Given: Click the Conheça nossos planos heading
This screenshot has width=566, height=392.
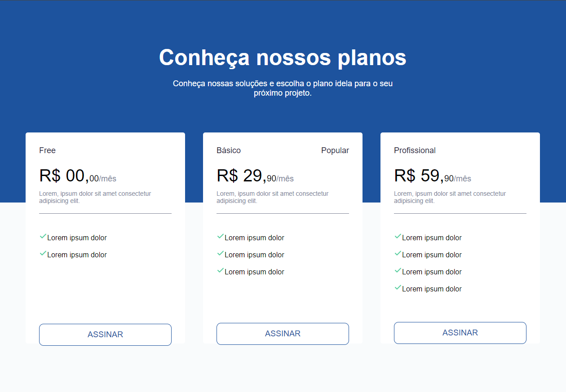Looking at the screenshot, I should 283,57.
